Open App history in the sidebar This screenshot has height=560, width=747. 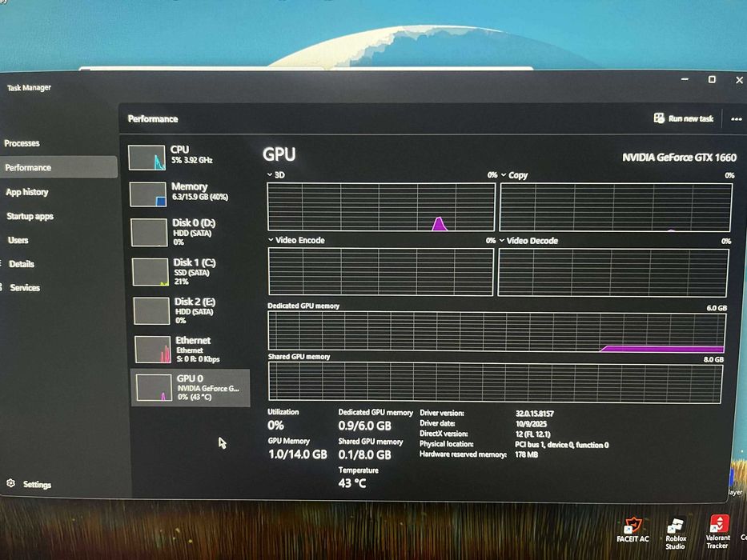[27, 192]
